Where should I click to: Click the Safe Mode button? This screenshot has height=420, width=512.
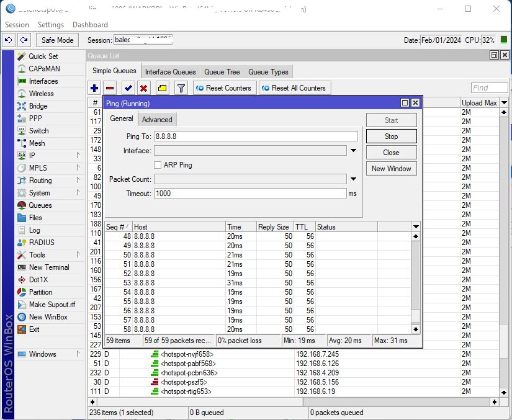click(x=58, y=40)
